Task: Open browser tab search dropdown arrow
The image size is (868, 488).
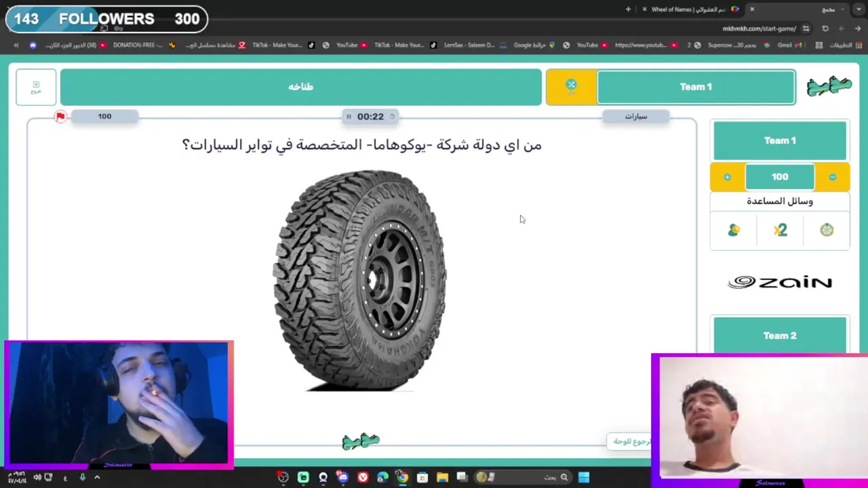Action: (859, 9)
